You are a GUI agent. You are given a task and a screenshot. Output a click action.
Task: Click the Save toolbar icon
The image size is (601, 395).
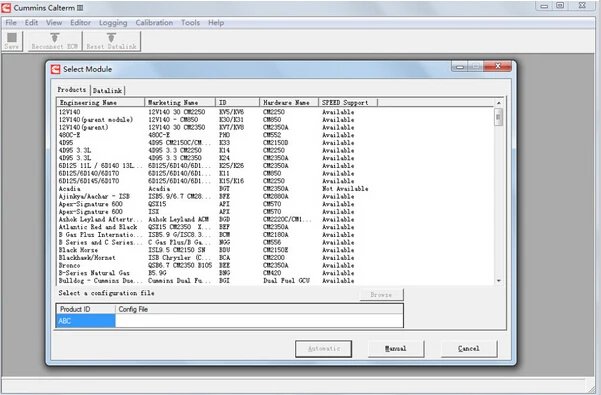pyautogui.click(x=12, y=41)
